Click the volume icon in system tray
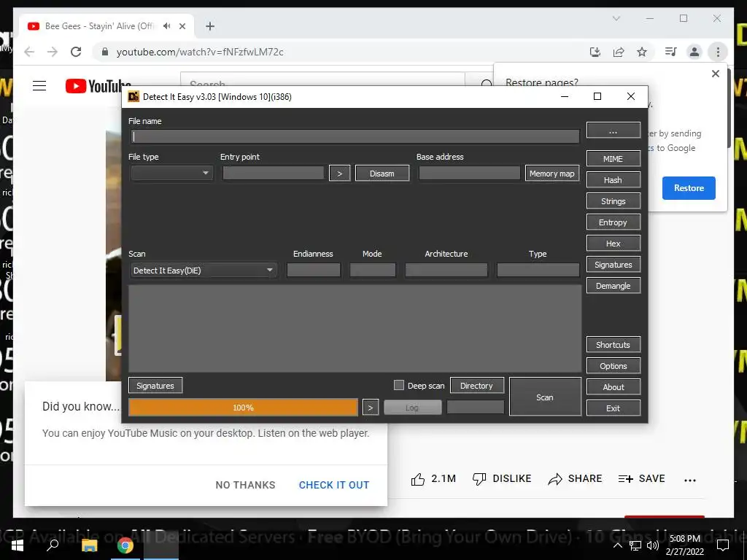The width and height of the screenshot is (747, 560). point(653,545)
